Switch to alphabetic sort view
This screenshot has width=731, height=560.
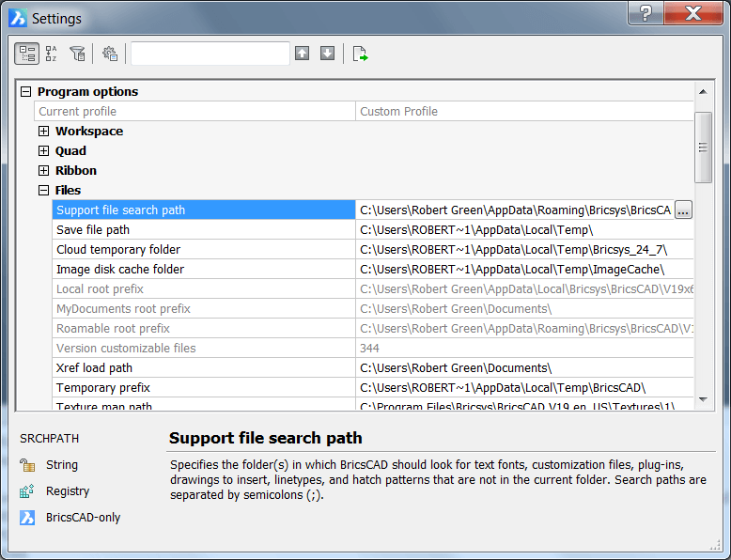tap(52, 54)
